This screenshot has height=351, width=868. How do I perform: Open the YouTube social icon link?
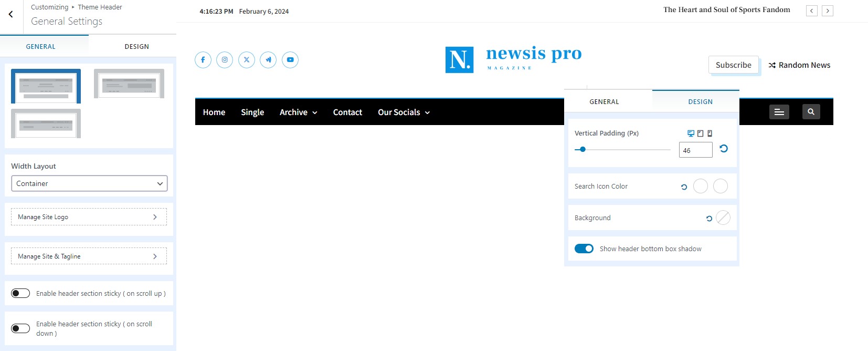click(290, 60)
